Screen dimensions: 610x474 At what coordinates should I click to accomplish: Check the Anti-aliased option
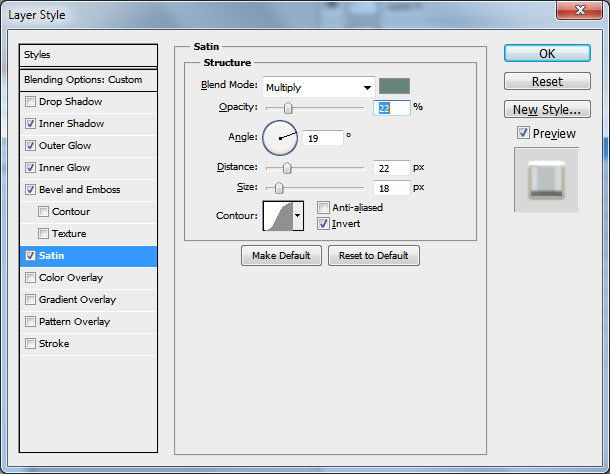pyautogui.click(x=323, y=207)
